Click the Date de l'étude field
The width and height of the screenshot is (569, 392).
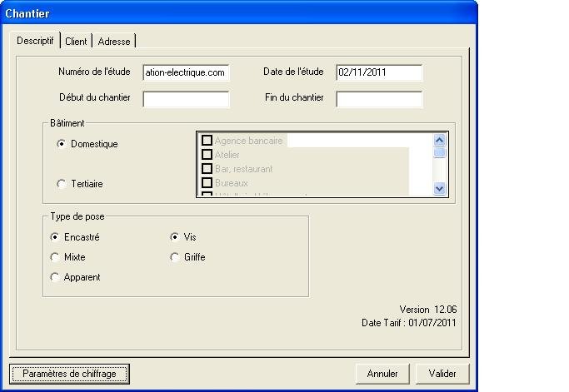[379, 72]
